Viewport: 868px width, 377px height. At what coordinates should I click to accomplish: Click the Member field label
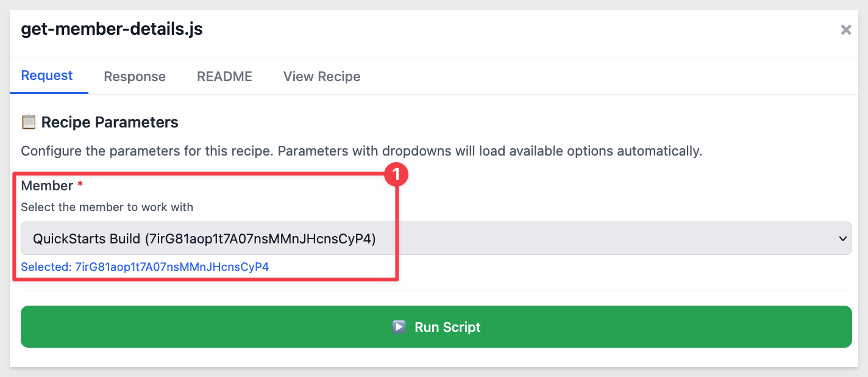coord(47,185)
